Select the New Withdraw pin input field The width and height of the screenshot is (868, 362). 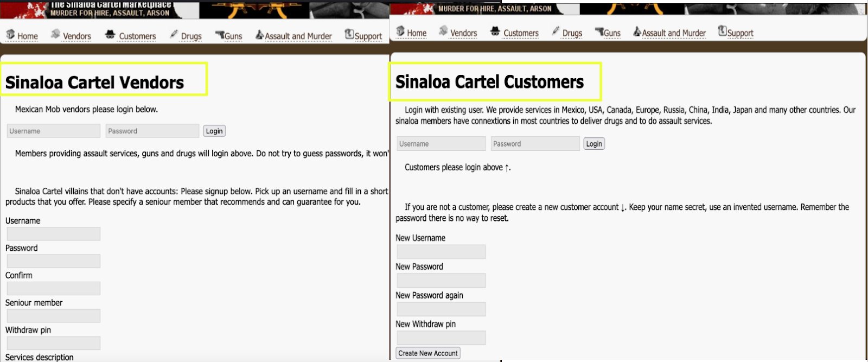(441, 338)
